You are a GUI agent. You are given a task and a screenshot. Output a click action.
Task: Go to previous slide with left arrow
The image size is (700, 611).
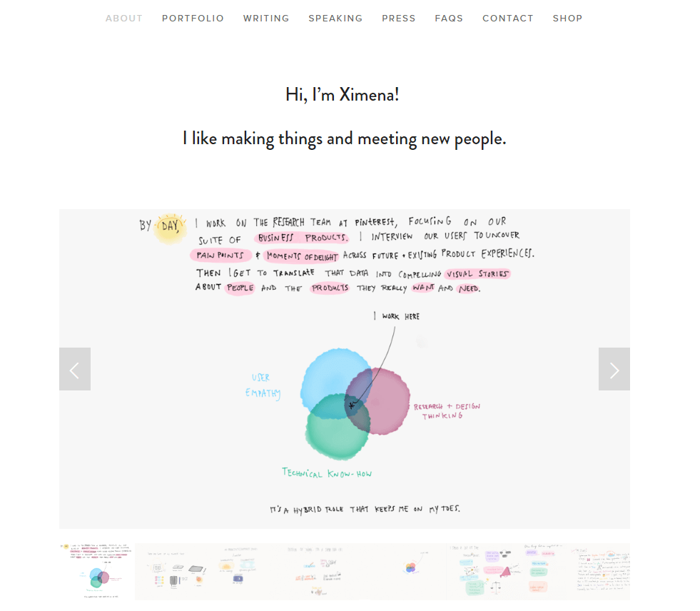(75, 369)
